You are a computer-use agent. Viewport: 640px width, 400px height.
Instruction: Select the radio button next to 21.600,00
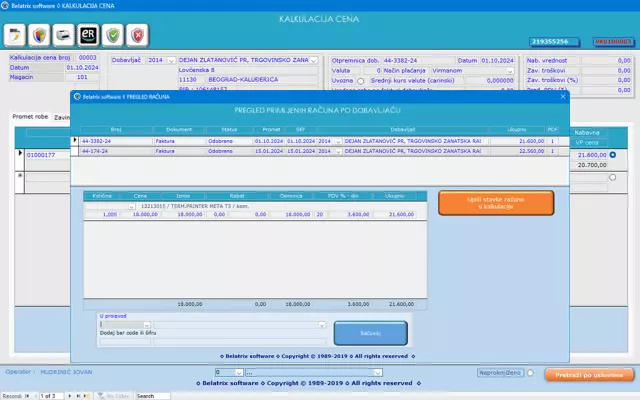[x=612, y=155]
